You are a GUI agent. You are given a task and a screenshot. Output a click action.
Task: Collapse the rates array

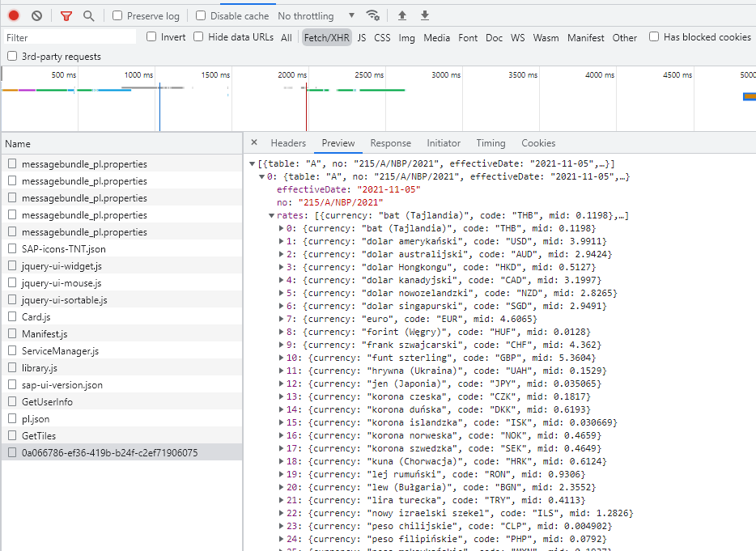(271, 215)
